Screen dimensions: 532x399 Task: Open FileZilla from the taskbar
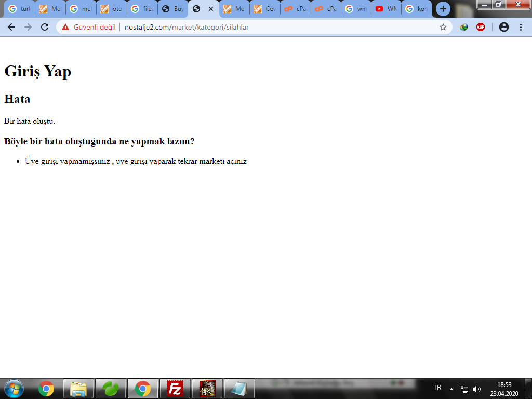click(175, 389)
